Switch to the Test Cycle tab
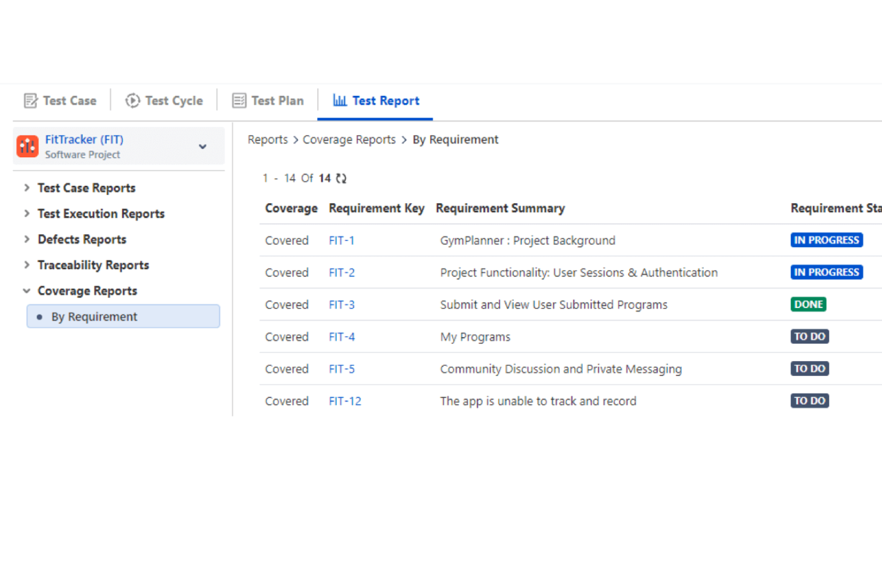The image size is (882, 588). [x=173, y=100]
